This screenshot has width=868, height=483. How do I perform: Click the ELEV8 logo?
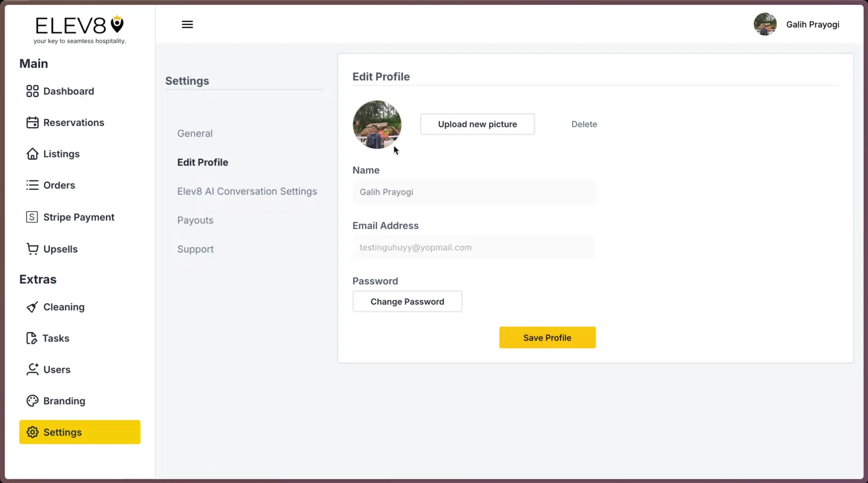(x=79, y=25)
